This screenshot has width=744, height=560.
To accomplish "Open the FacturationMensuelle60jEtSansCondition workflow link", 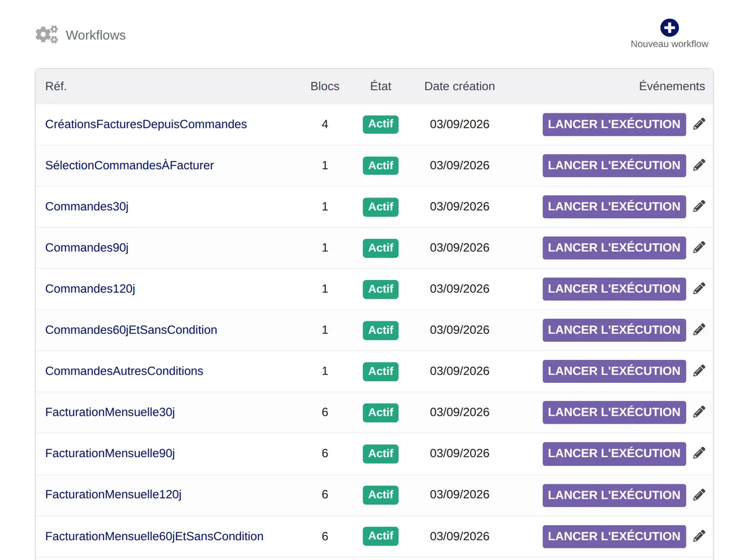I will coord(154,536).
